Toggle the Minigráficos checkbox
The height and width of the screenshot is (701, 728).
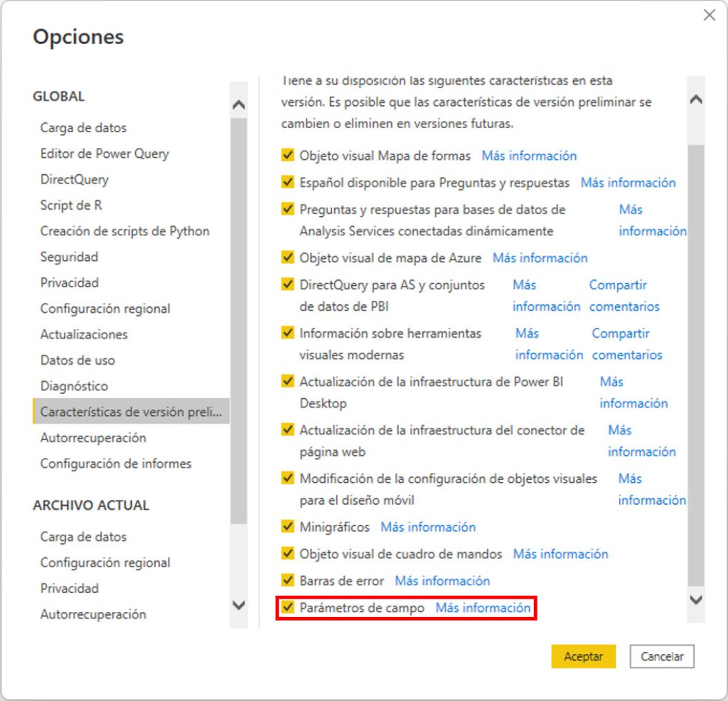click(x=288, y=526)
